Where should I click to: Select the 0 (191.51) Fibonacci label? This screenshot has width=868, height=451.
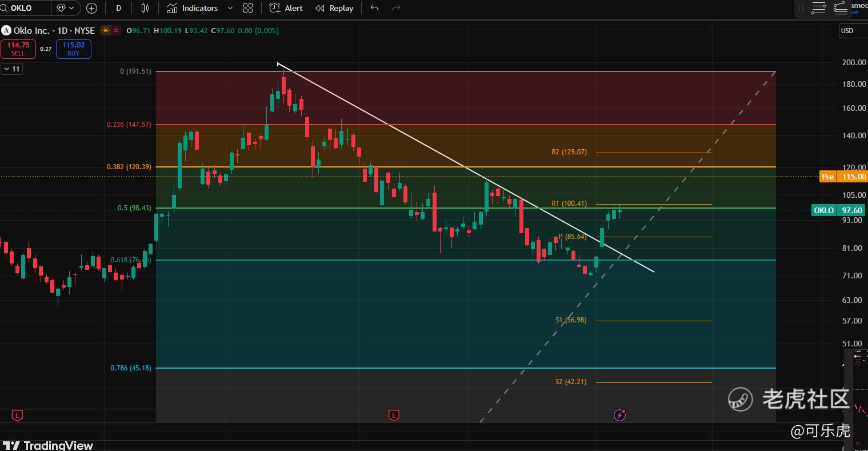(x=136, y=71)
